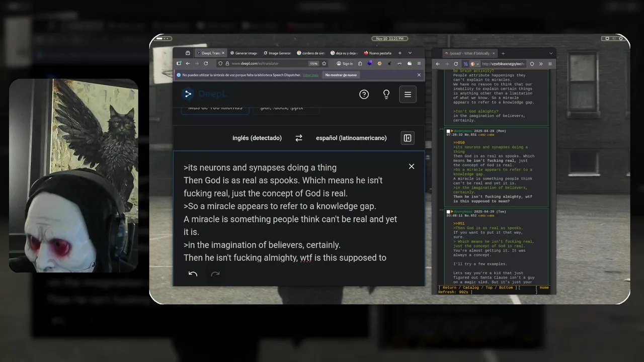Click the Tor circuit icon in address bar
The width and height of the screenshot is (644, 362).
(x=466, y=64)
